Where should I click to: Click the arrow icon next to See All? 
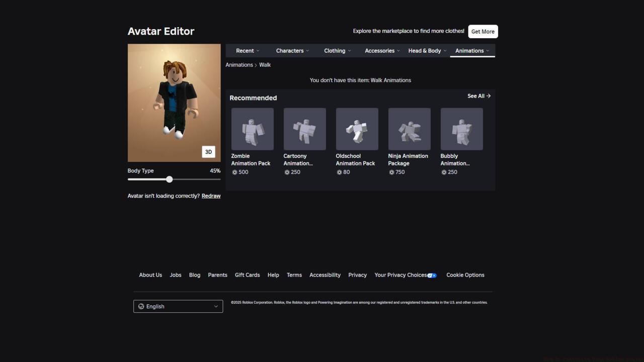point(488,96)
